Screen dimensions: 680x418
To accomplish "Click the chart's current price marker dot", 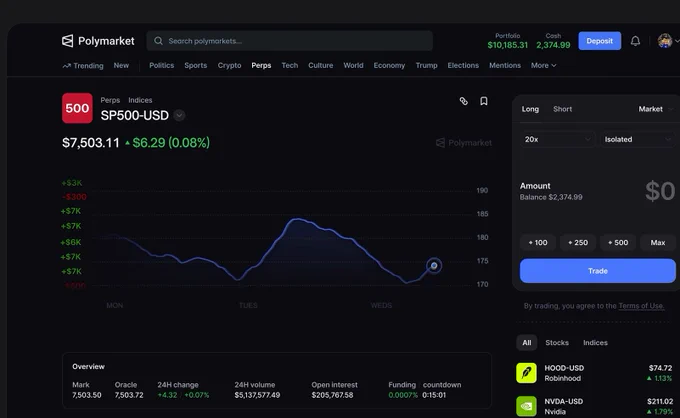I will click(434, 265).
